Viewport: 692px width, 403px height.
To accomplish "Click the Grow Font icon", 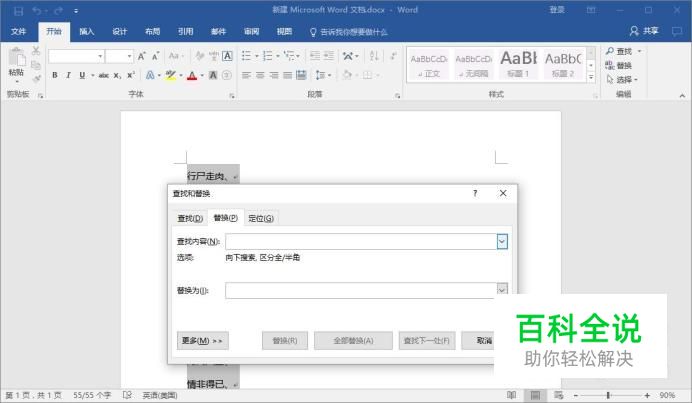I will tap(141, 56).
